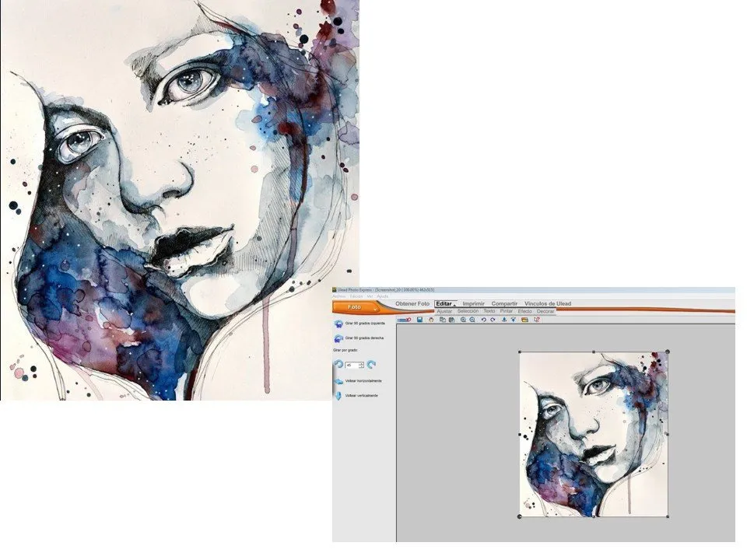Image resolution: width=747 pixels, height=560 pixels.
Task: Rotate clockwise by degree arrow icon
Action: 371,365
